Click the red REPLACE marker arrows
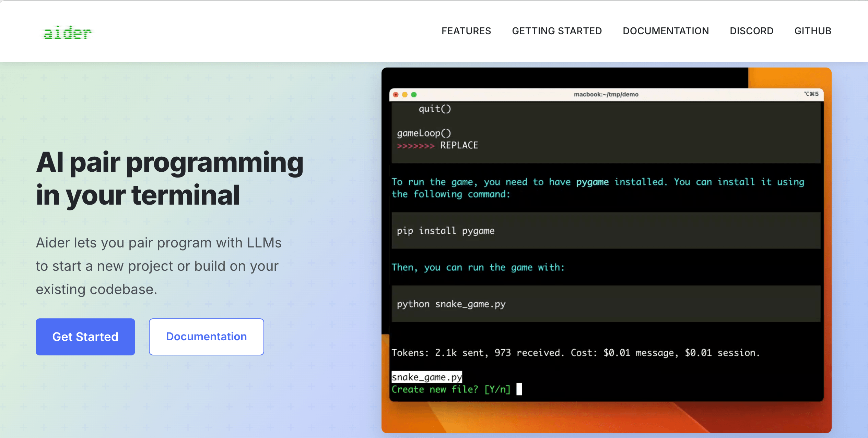Screen dimensions: 868x438 click(415, 146)
